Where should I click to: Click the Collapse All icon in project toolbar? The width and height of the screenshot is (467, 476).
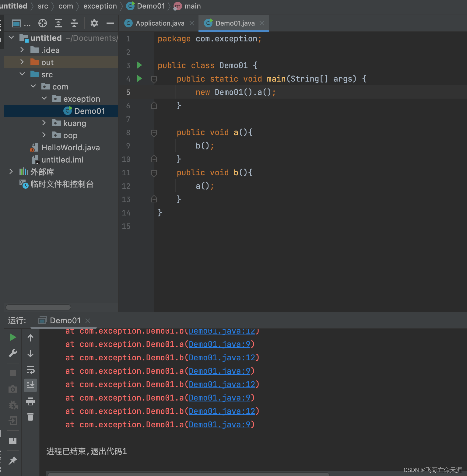click(x=74, y=23)
